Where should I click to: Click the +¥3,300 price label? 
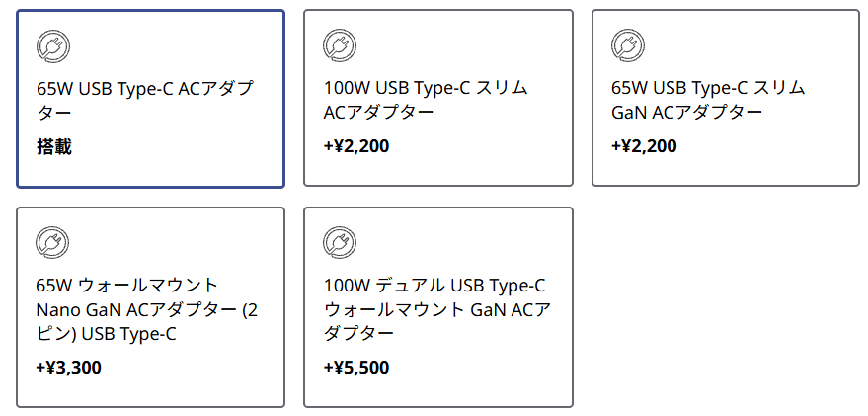point(68,369)
